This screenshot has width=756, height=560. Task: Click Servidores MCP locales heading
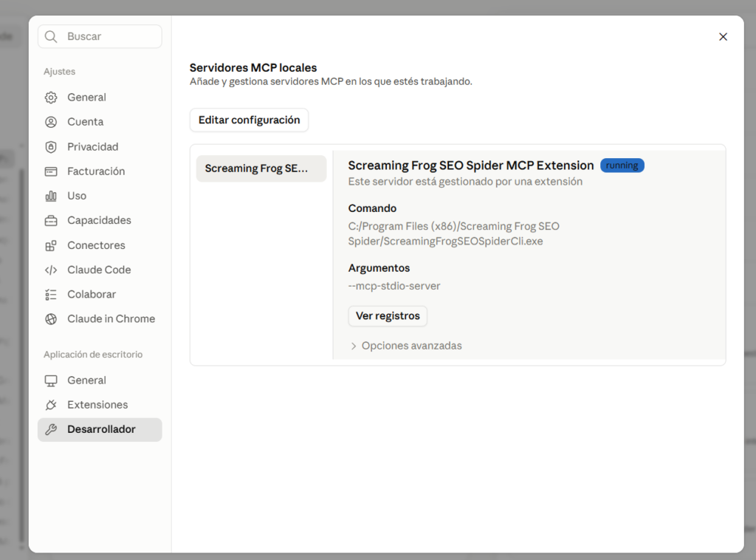point(253,68)
